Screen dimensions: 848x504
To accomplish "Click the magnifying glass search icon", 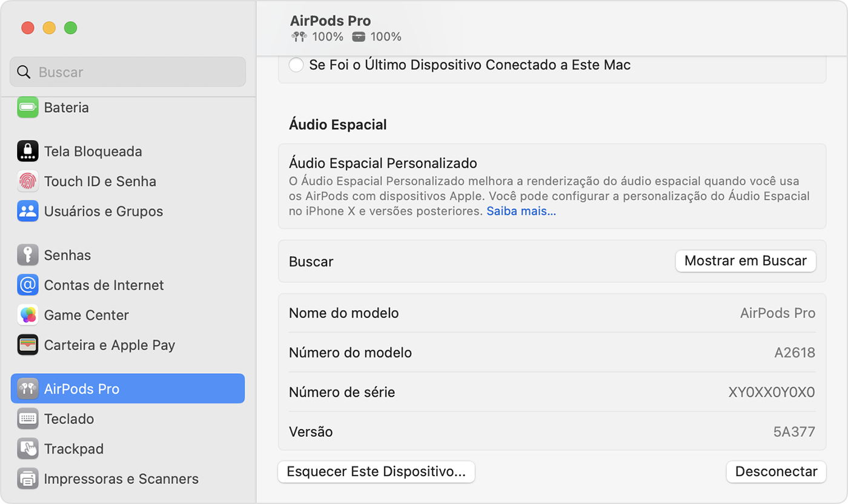I will (24, 72).
